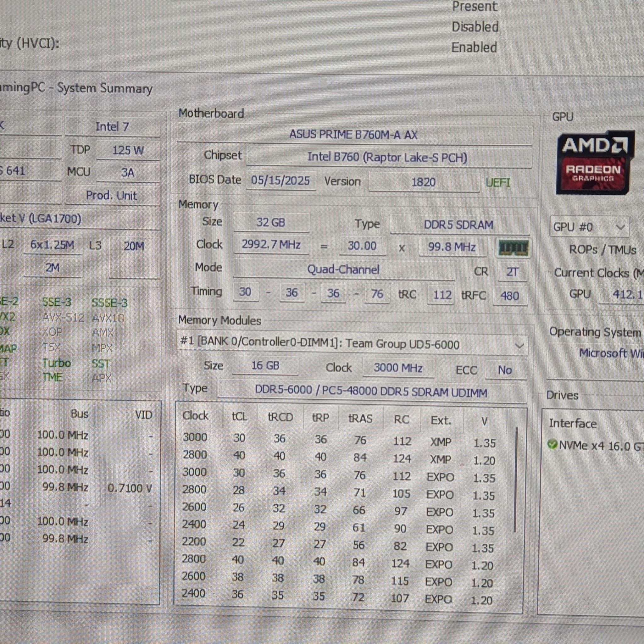644x644 pixels.
Task: Click the Intel 7 process field
Action: pyautogui.click(x=112, y=127)
